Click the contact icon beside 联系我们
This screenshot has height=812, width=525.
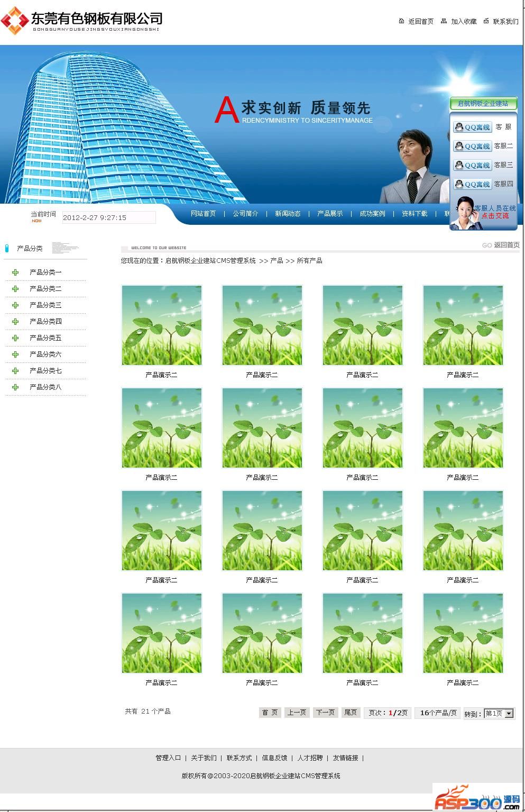click(486, 21)
